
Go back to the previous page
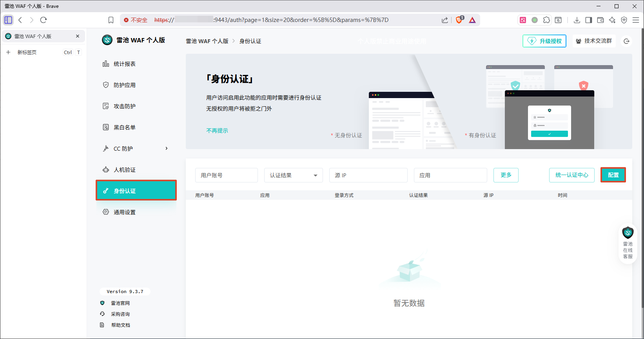20,20
